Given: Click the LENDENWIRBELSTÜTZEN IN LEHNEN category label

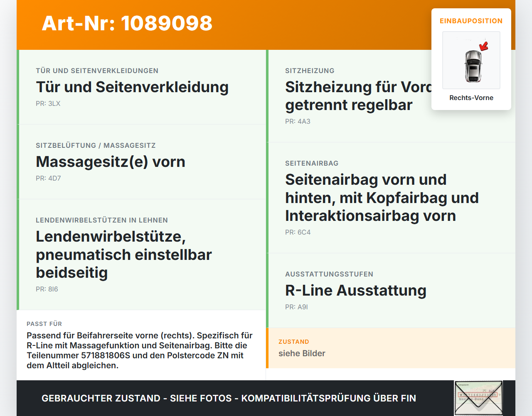Looking at the screenshot, I should [102, 220].
